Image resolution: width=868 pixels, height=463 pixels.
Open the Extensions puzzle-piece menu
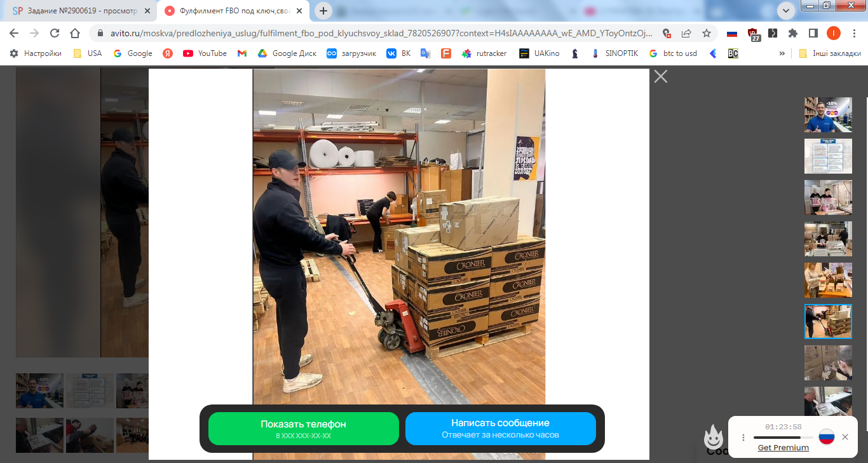[x=793, y=33]
